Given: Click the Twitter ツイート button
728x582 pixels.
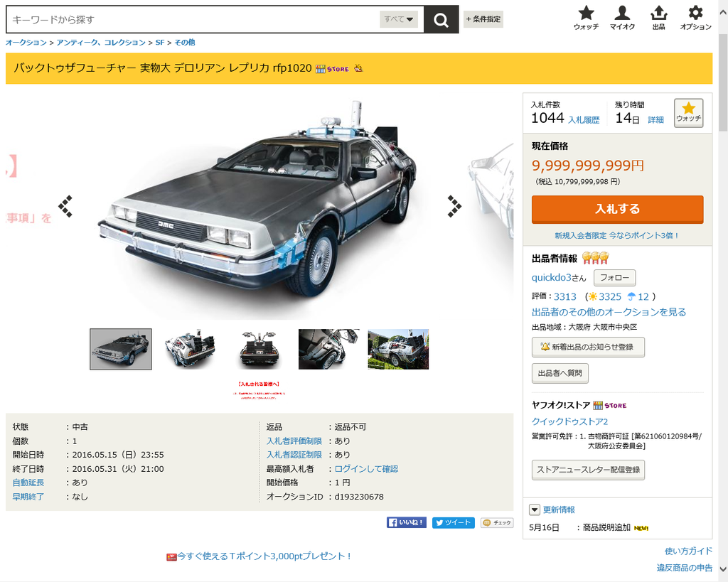Looking at the screenshot, I should pyautogui.click(x=453, y=522).
